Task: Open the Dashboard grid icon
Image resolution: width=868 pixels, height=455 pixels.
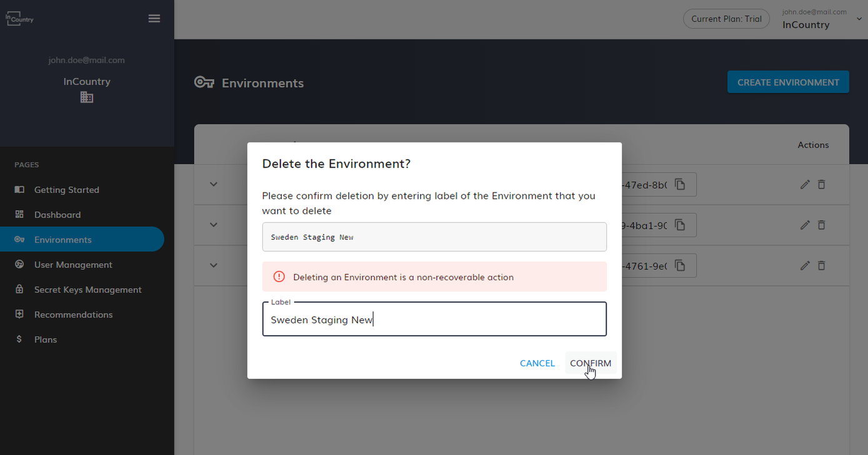Action: click(x=18, y=214)
